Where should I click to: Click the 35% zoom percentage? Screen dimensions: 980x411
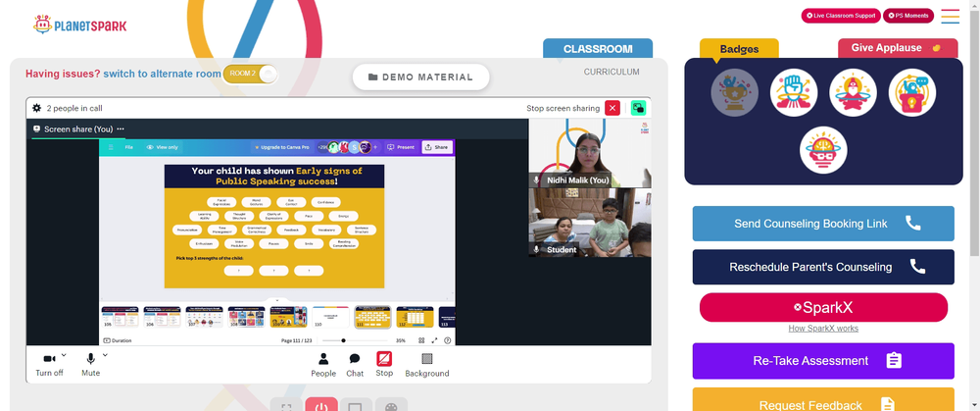(x=401, y=341)
